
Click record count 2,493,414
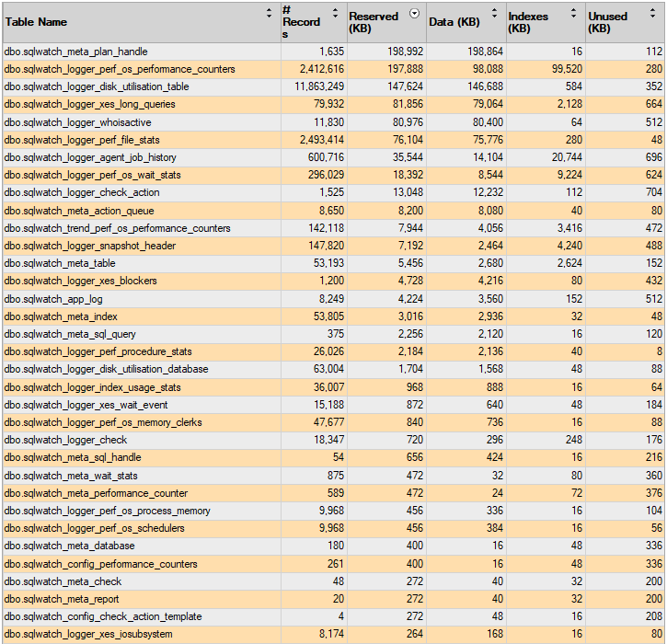[x=322, y=140]
